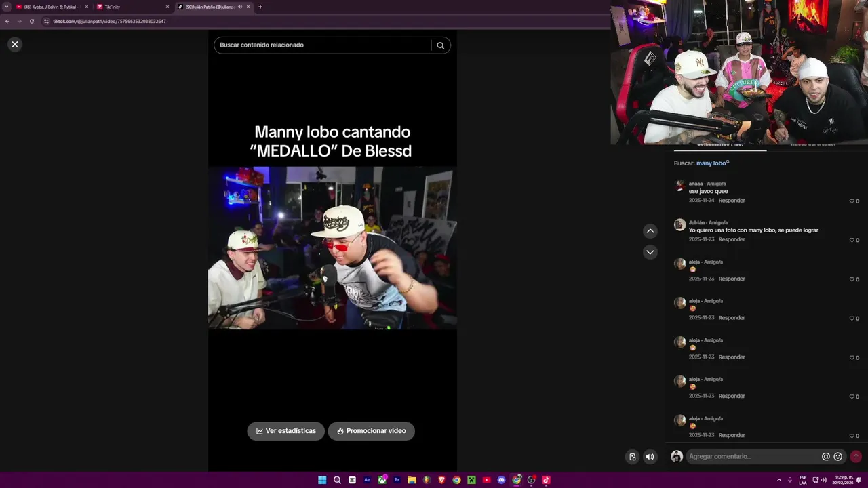Close the YouTube browser tab
Image resolution: width=868 pixels, height=488 pixels.
point(87,7)
